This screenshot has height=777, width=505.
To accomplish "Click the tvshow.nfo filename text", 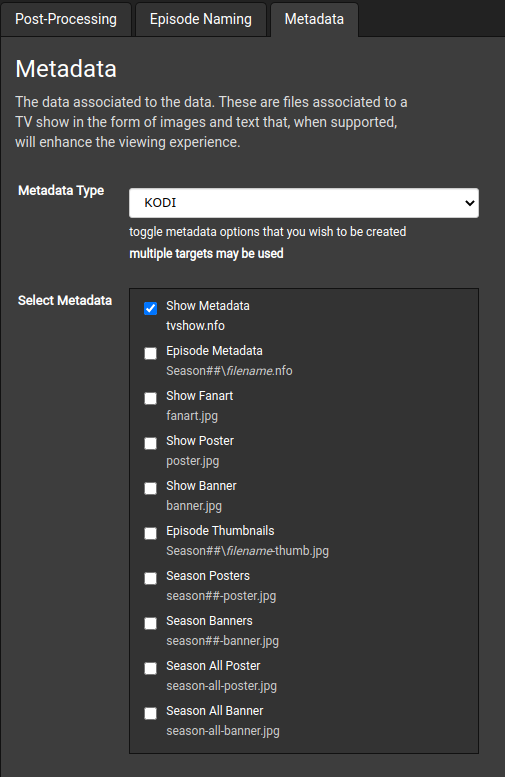I will coord(195,326).
